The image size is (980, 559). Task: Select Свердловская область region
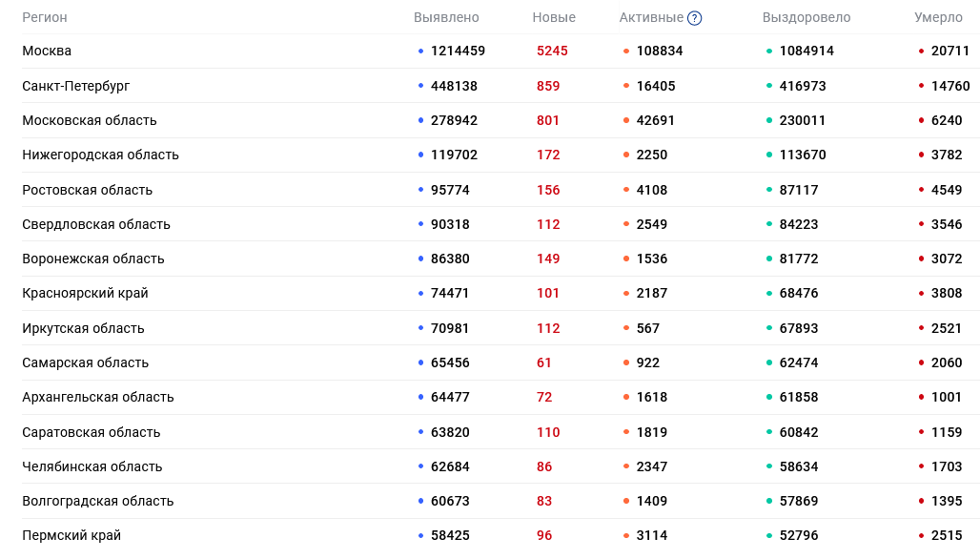(96, 224)
